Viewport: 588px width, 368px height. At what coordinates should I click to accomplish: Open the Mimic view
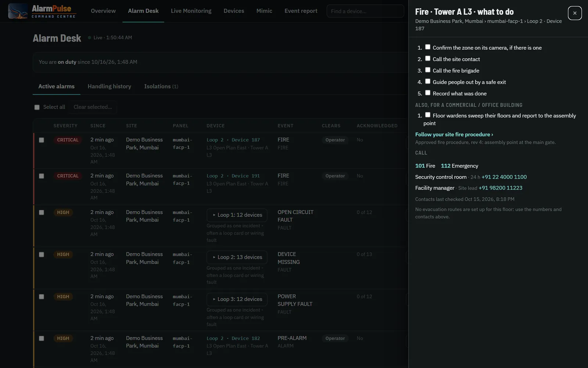(264, 11)
